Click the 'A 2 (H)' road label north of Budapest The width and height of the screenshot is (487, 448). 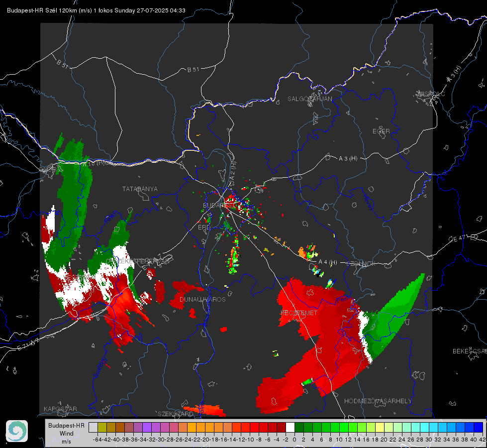point(233,172)
